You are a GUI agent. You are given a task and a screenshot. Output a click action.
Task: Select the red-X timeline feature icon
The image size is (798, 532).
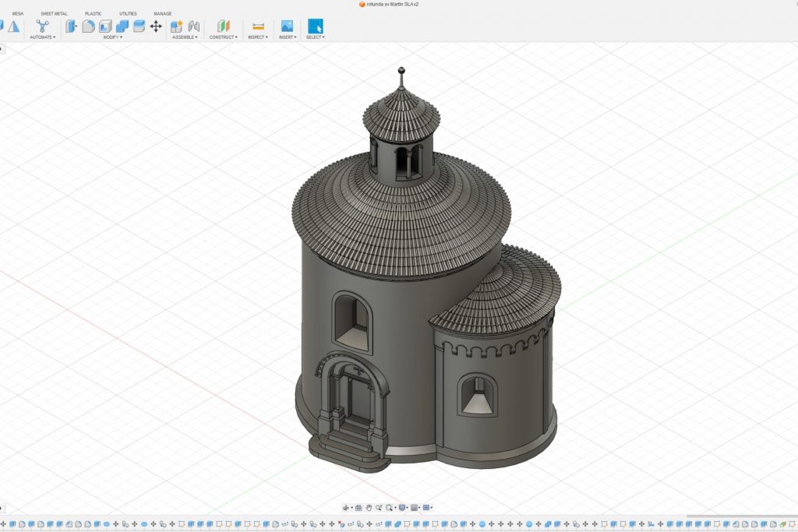point(341,524)
